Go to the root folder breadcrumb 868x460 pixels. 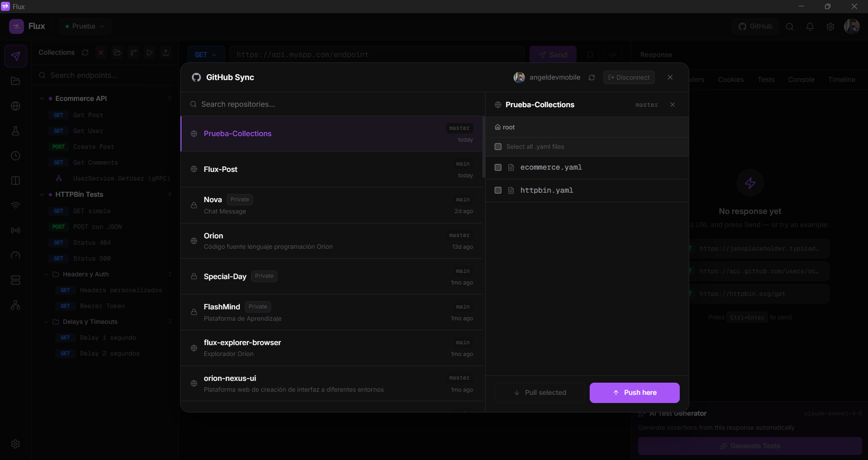(x=505, y=127)
